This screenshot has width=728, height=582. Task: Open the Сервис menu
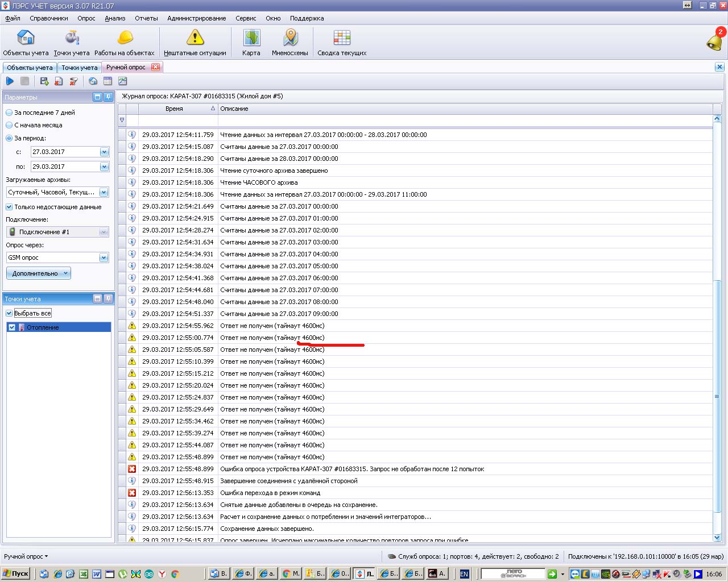[x=246, y=18]
